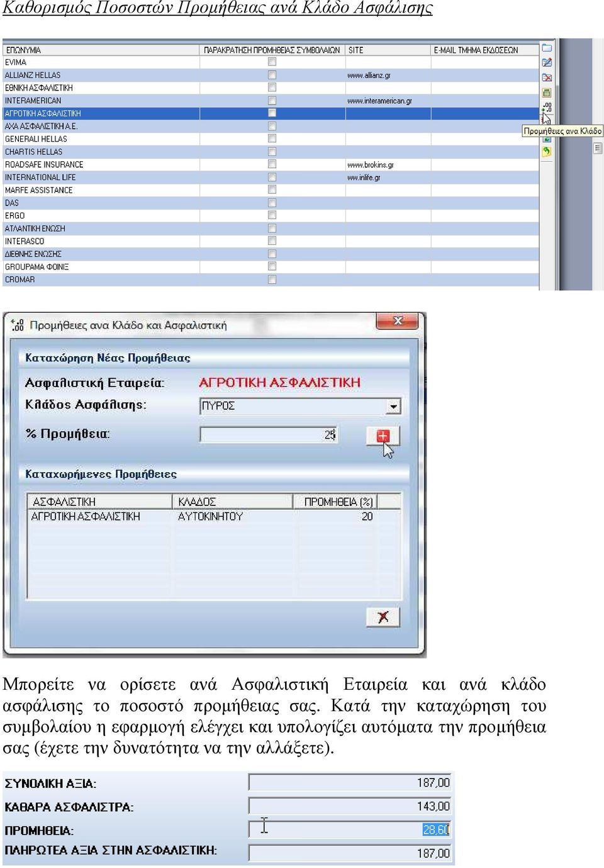Click the ΚΛΑΔΟΣ column header in dialog

[233, 502]
